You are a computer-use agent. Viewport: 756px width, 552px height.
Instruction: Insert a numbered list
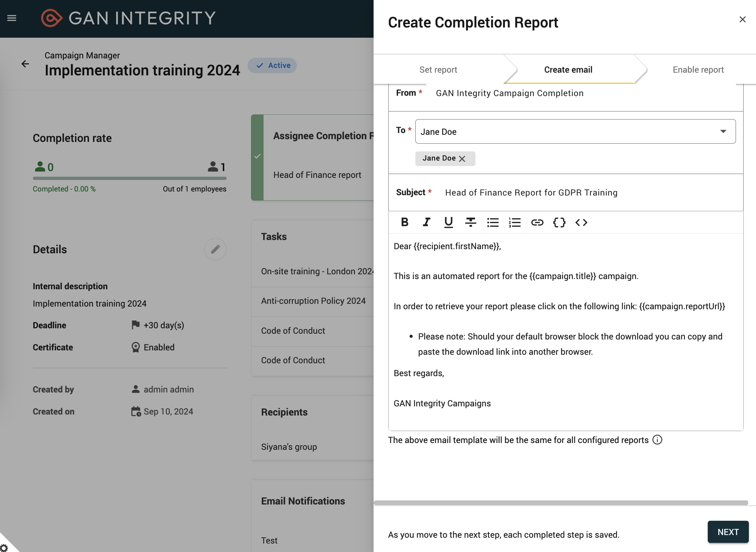(515, 222)
